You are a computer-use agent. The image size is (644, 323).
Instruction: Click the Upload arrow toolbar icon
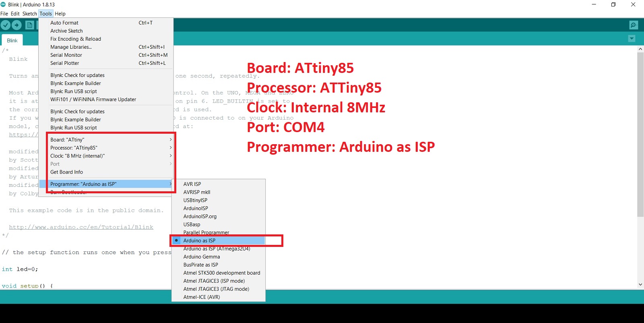pyautogui.click(x=17, y=25)
